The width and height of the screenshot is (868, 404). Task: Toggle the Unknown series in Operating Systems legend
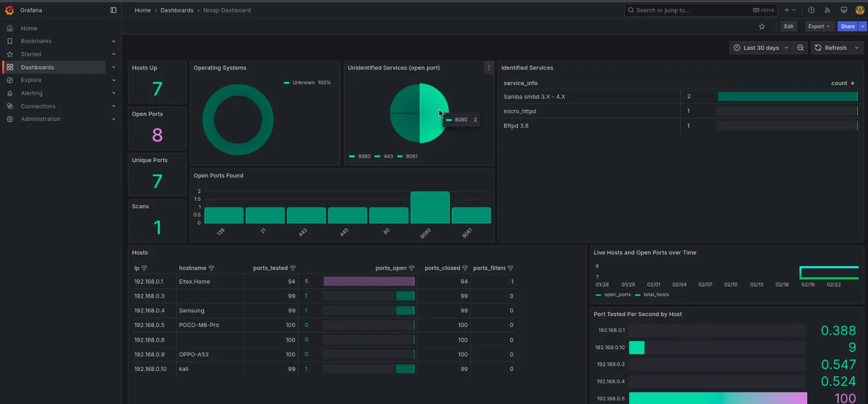303,83
